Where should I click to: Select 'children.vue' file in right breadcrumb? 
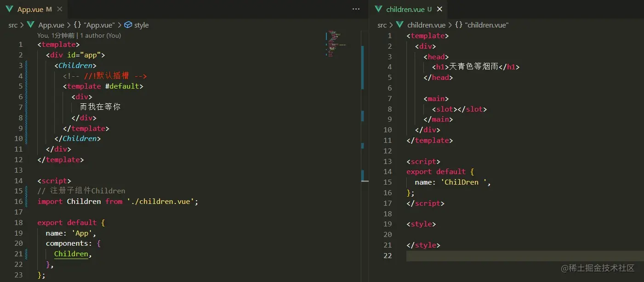click(427, 25)
